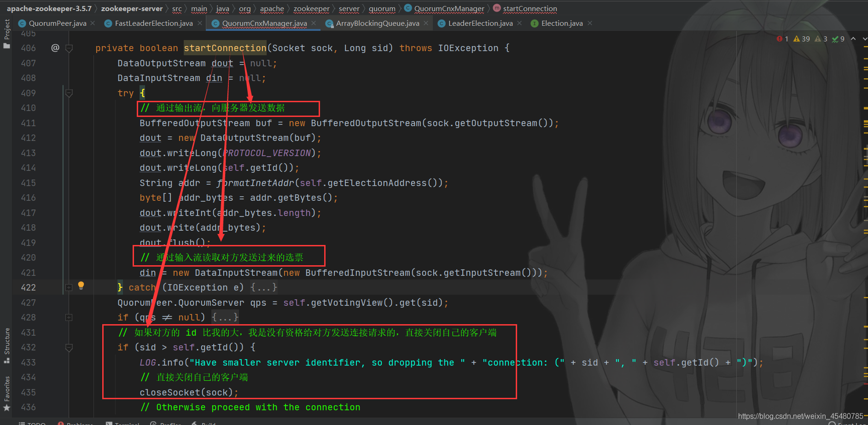Click PROTOCOL_VERSION constant at line 413
Screen dimensions: 868x425
click(x=267, y=153)
